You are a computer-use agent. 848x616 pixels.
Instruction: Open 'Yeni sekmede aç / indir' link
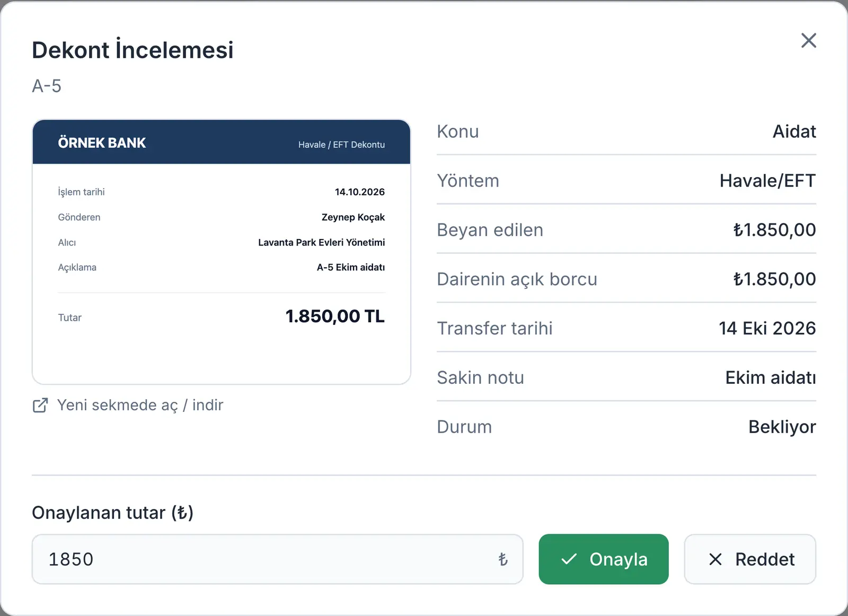(x=128, y=405)
